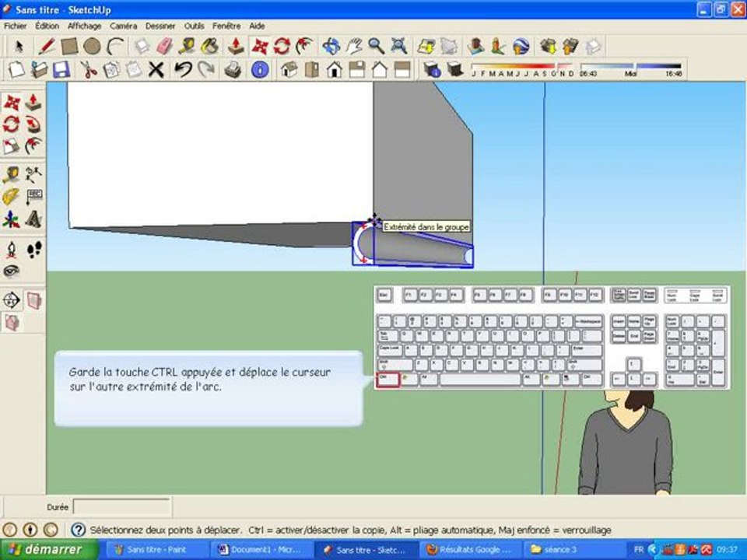Click the Google Earth globe icon
Screen dimensions: 747x560
pyautogui.click(x=521, y=47)
